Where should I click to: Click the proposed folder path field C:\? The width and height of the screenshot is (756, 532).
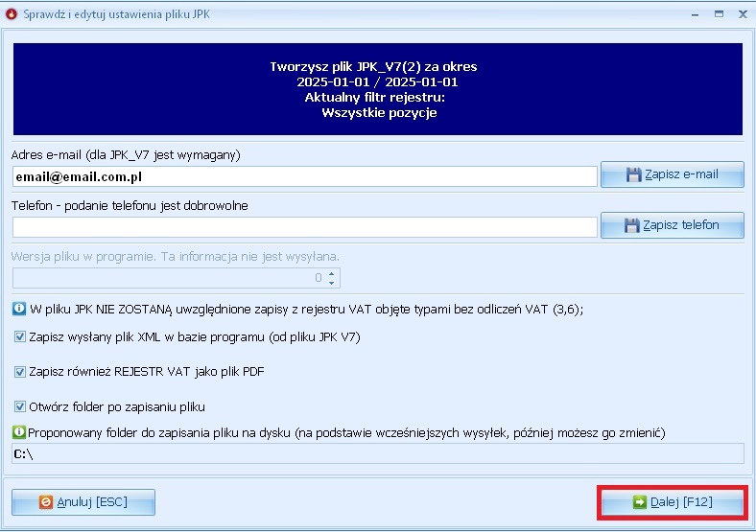[x=377, y=454]
